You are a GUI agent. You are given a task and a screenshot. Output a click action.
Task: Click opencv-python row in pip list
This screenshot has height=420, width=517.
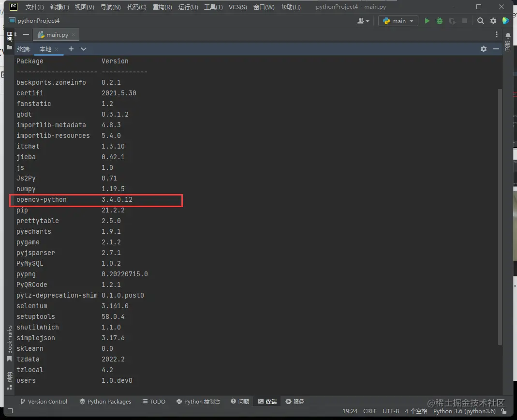[x=96, y=200]
